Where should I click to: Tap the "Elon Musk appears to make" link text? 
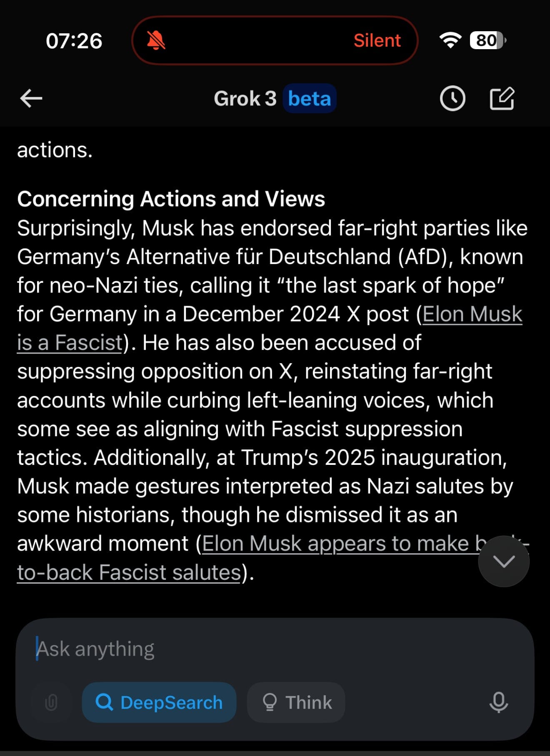[x=335, y=544]
